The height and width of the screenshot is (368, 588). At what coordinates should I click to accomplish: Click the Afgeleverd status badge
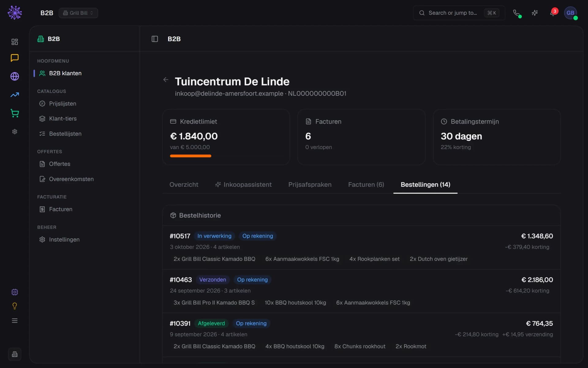pyautogui.click(x=211, y=324)
